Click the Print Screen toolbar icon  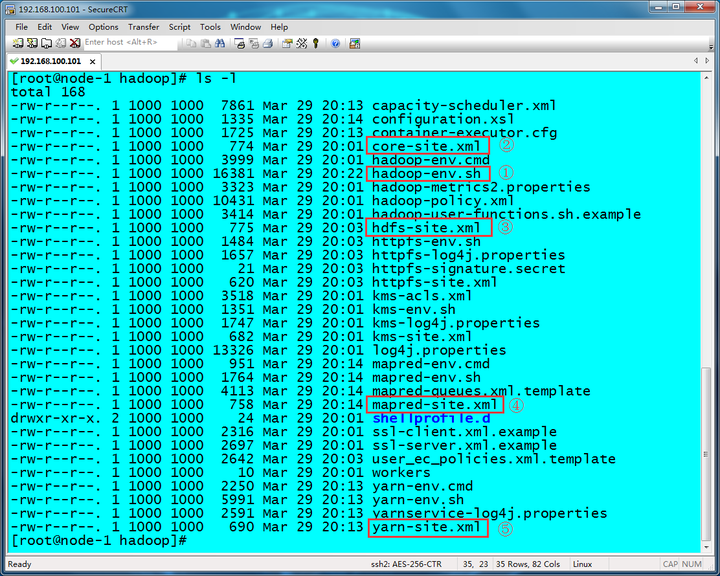point(239,43)
